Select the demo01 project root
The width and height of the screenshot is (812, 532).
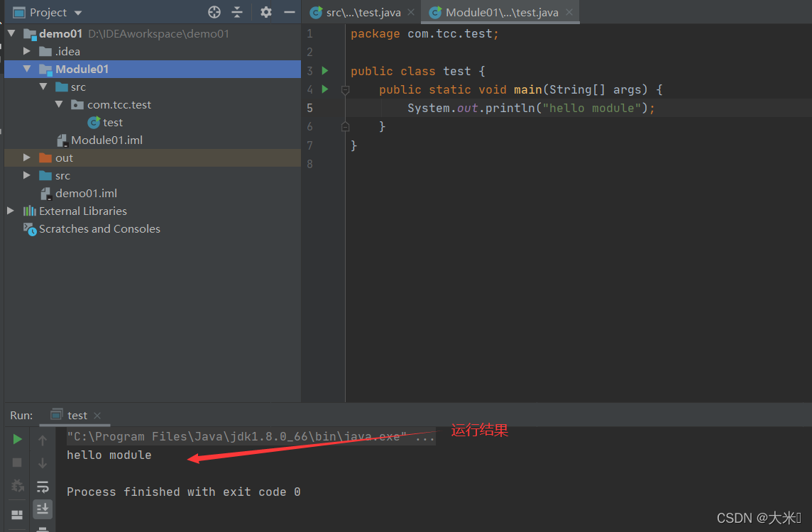click(x=60, y=33)
